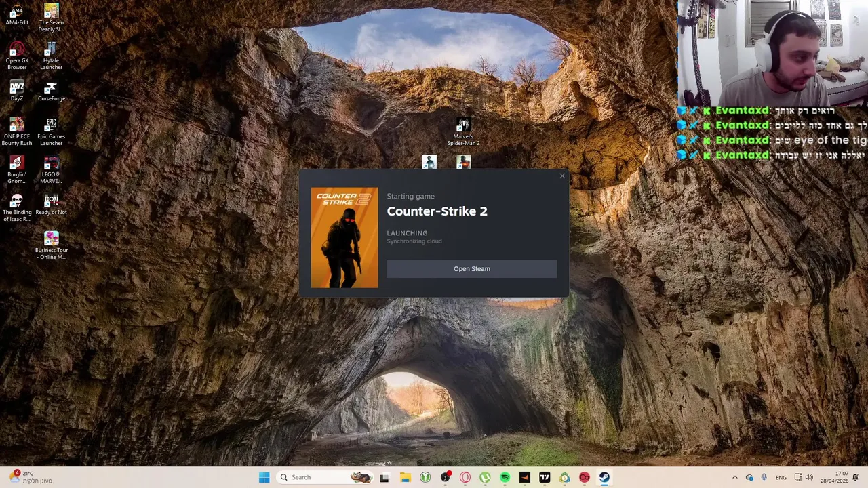Click the Open Steam button
This screenshot has width=868, height=488.
pyautogui.click(x=471, y=268)
